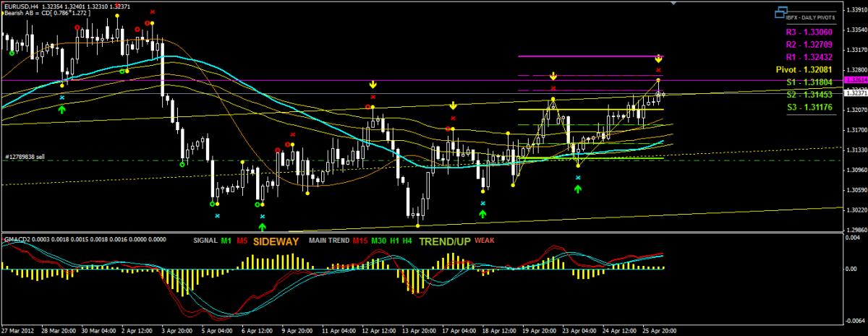Select the R1 - 1.32432 pivot label

(808, 57)
